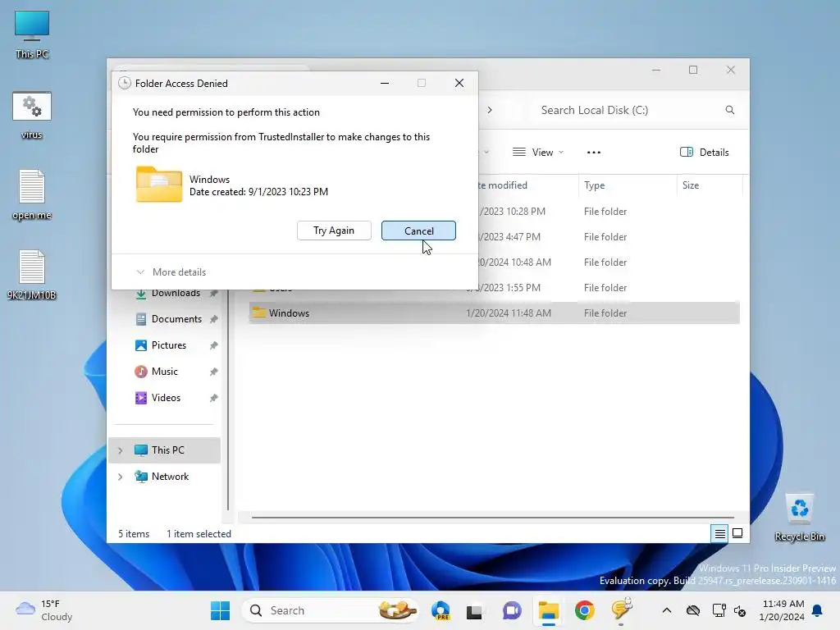
Task: Open Task View on the taskbar
Action: coord(475,610)
